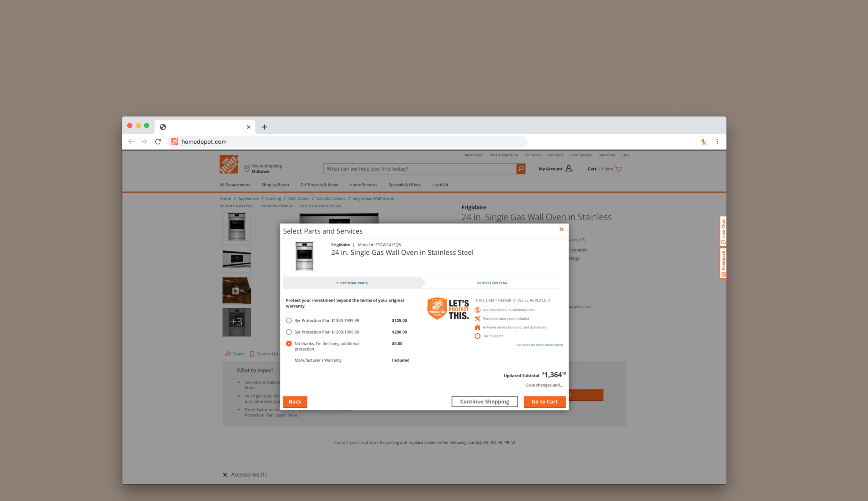Image resolution: width=868 pixels, height=501 pixels.
Task: Click the Midtown store location text
Action: 260,172
